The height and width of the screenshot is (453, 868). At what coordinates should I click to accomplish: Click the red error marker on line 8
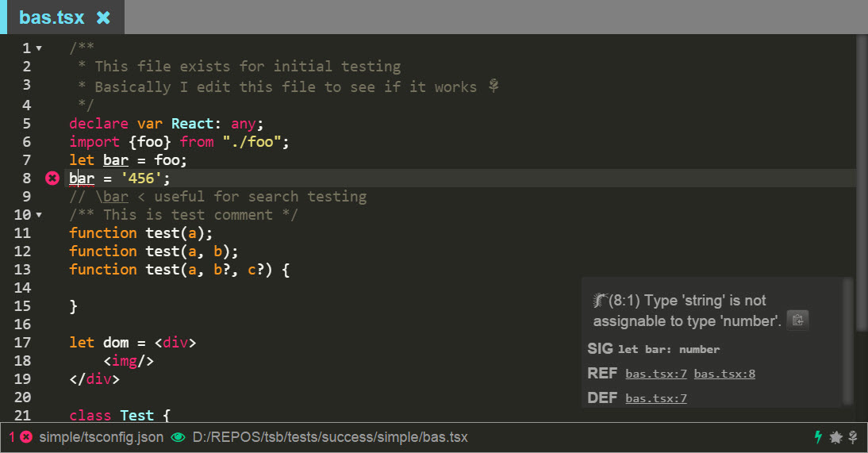[x=52, y=178]
